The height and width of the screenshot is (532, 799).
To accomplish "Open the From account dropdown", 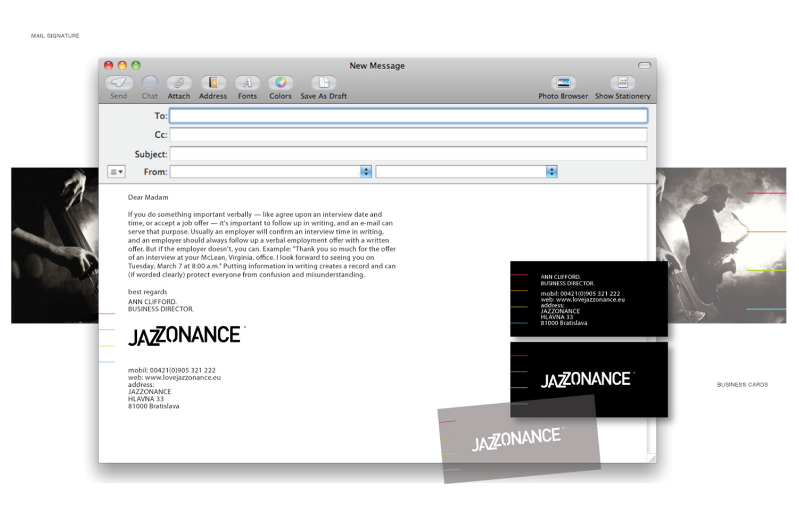I will click(365, 171).
